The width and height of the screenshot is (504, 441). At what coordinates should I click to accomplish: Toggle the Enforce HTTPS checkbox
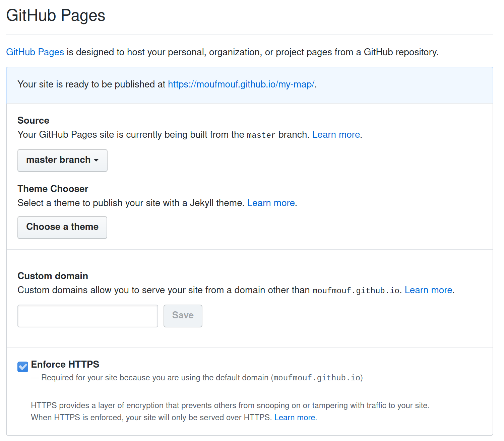pos(23,367)
